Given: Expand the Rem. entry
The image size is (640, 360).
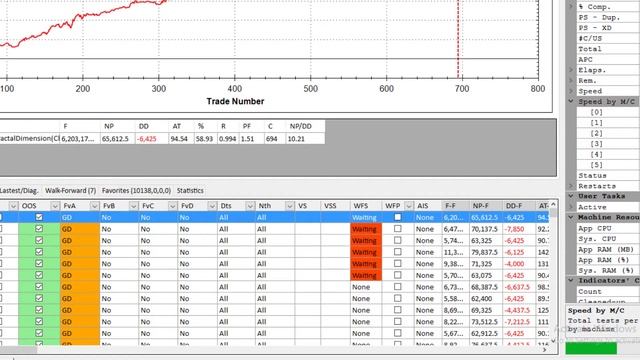Looking at the screenshot, I should [x=571, y=80].
